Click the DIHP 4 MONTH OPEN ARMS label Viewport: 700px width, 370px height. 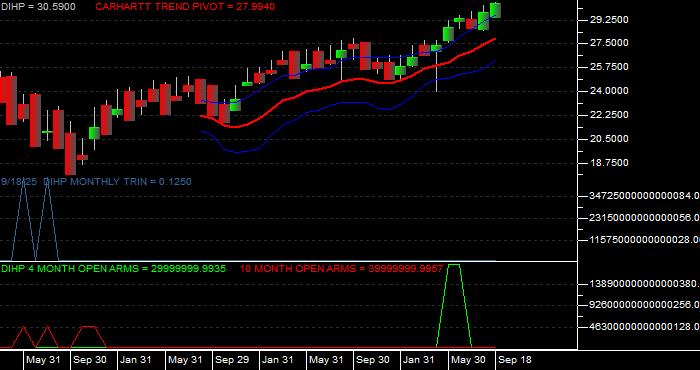click(113, 269)
